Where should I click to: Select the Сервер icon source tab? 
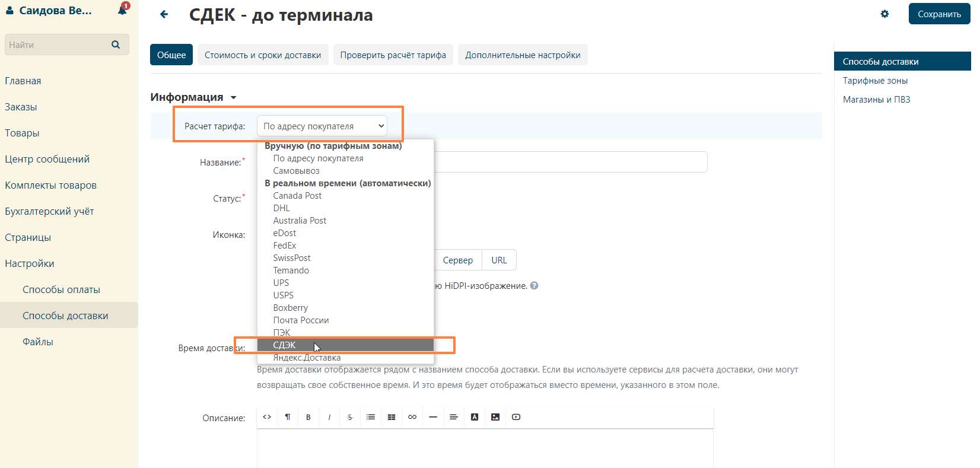pos(458,260)
